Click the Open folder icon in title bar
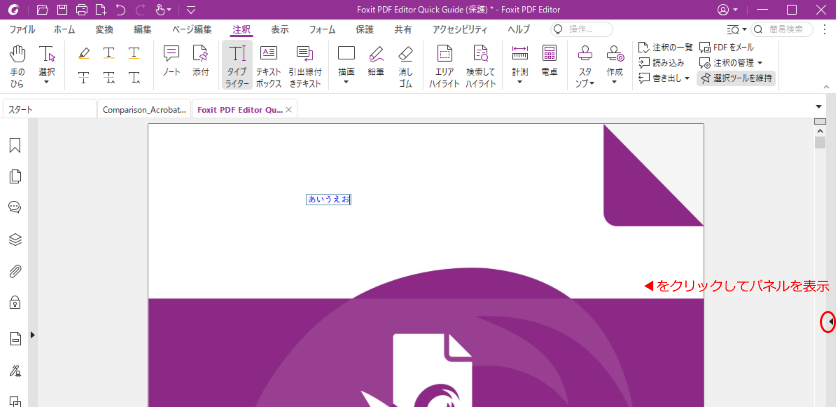 (43, 10)
